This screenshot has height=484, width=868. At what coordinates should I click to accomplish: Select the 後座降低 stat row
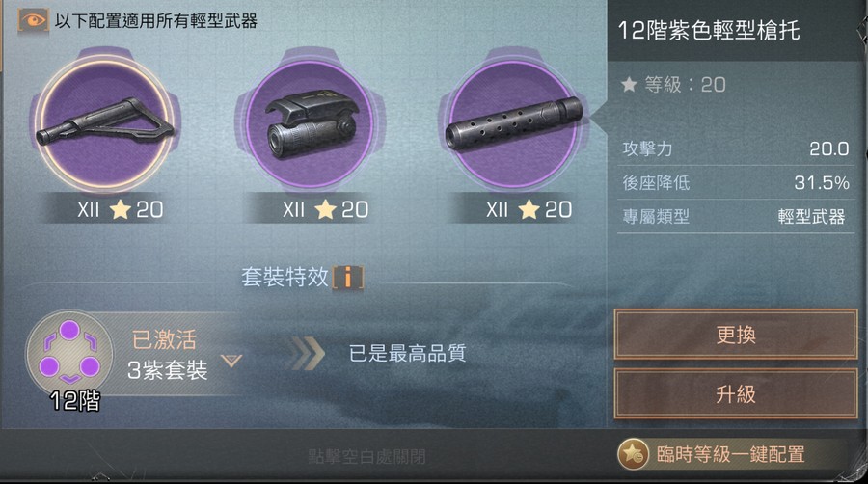(x=736, y=182)
